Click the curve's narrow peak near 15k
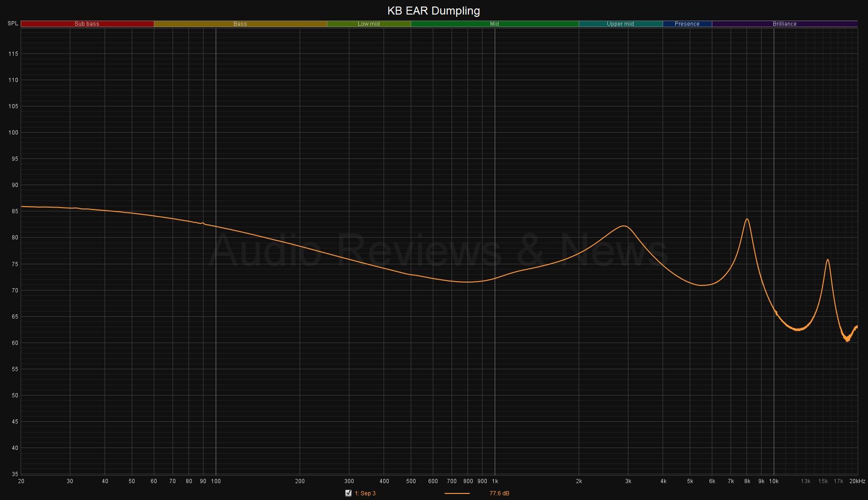Viewport: 868px width, 500px height. 828,260
